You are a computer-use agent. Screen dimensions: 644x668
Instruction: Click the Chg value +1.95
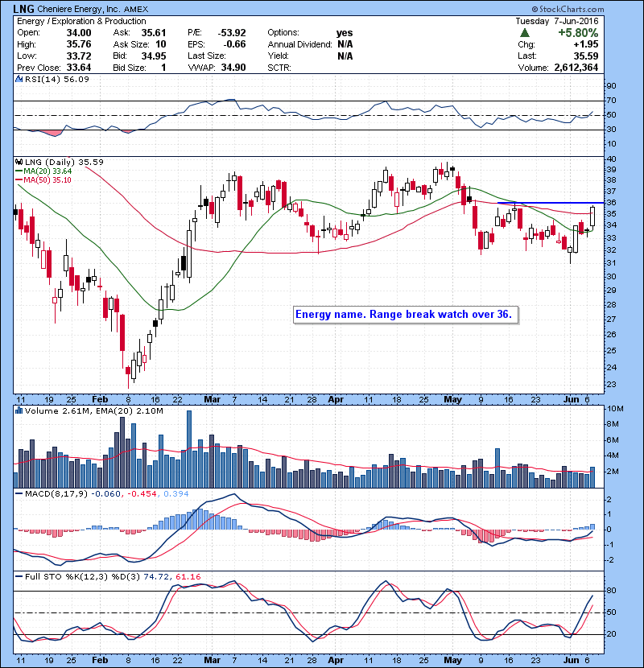585,44
